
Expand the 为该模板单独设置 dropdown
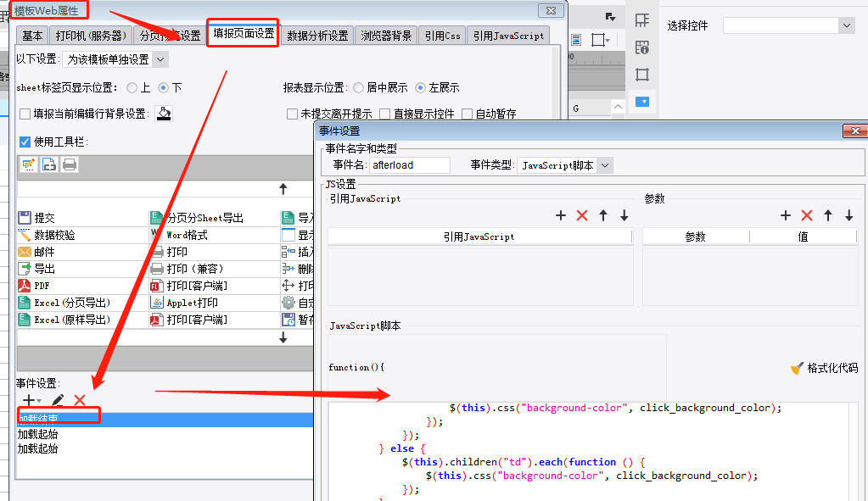(115, 59)
